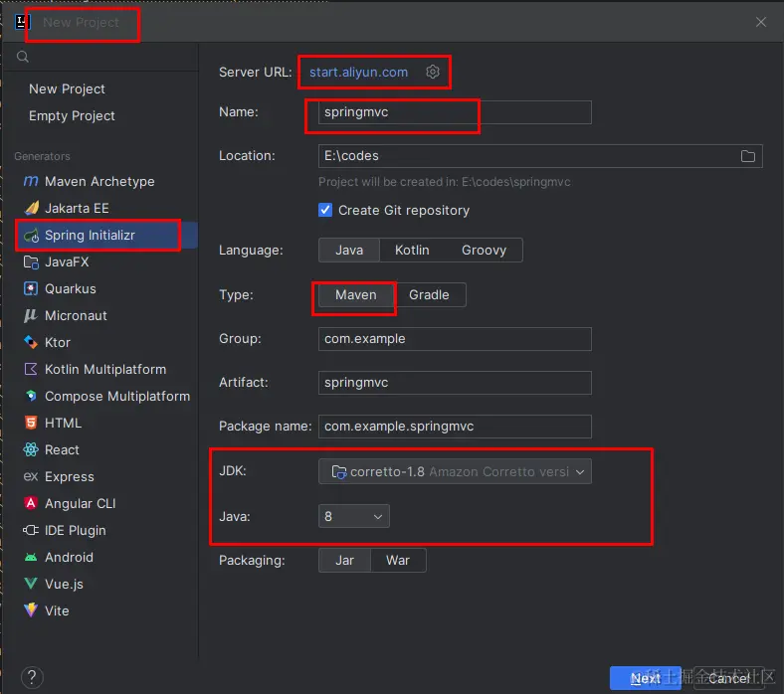
Task: Click the Next button
Action: pyautogui.click(x=645, y=678)
